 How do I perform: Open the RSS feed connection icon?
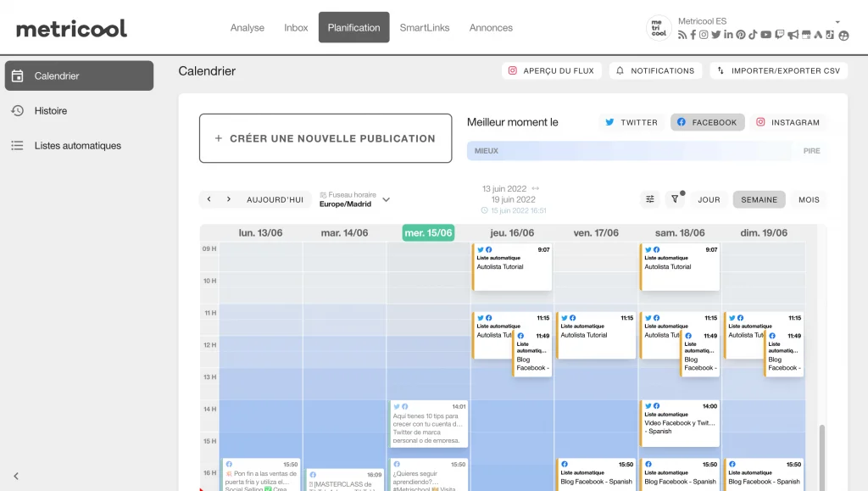[682, 35]
